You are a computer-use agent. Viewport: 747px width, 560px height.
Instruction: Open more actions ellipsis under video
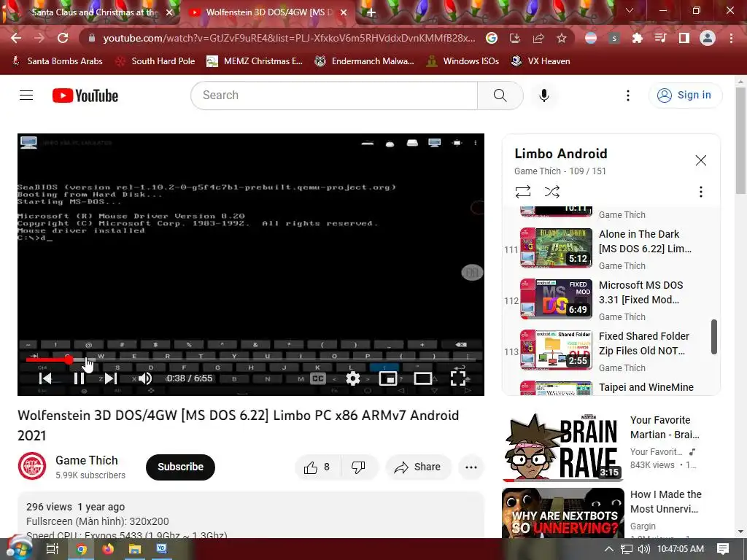(471, 467)
